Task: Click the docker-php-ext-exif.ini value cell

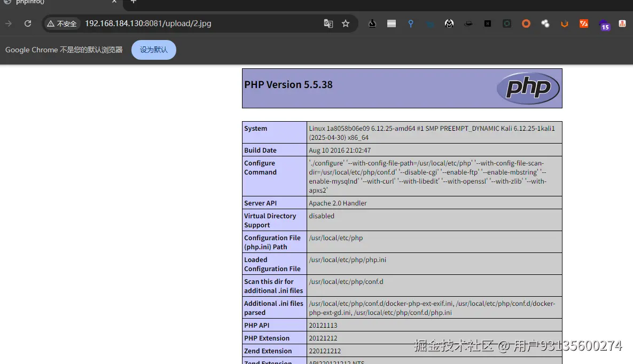Action: coord(434,307)
